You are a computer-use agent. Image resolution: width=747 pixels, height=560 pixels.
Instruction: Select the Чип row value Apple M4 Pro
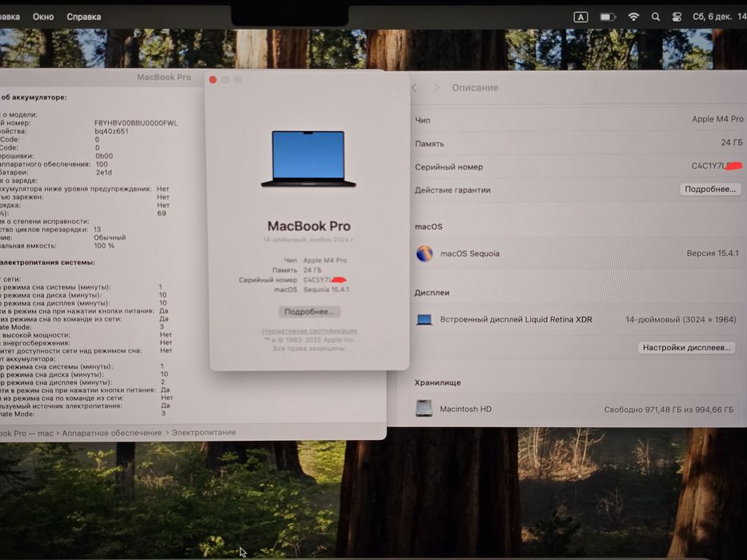[x=717, y=119]
